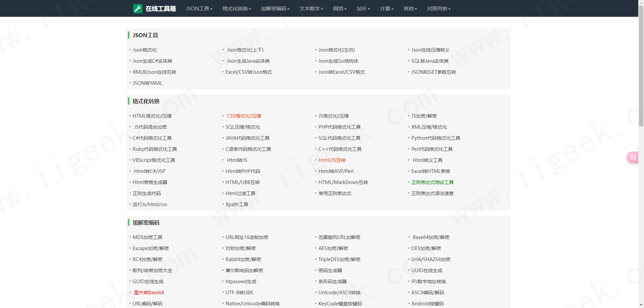
Task: Open JS格式化/压缩 link
Action: (333, 116)
